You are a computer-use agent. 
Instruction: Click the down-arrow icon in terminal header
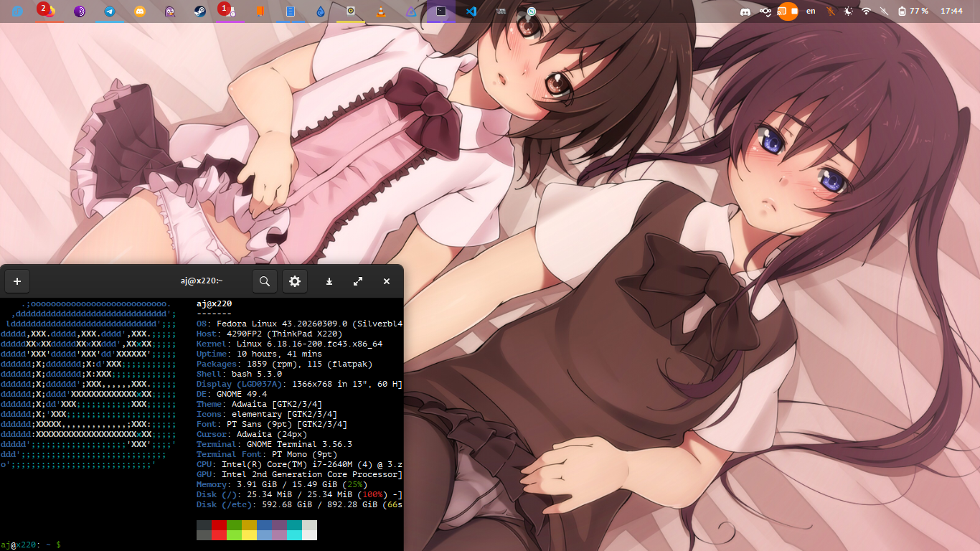[329, 281]
